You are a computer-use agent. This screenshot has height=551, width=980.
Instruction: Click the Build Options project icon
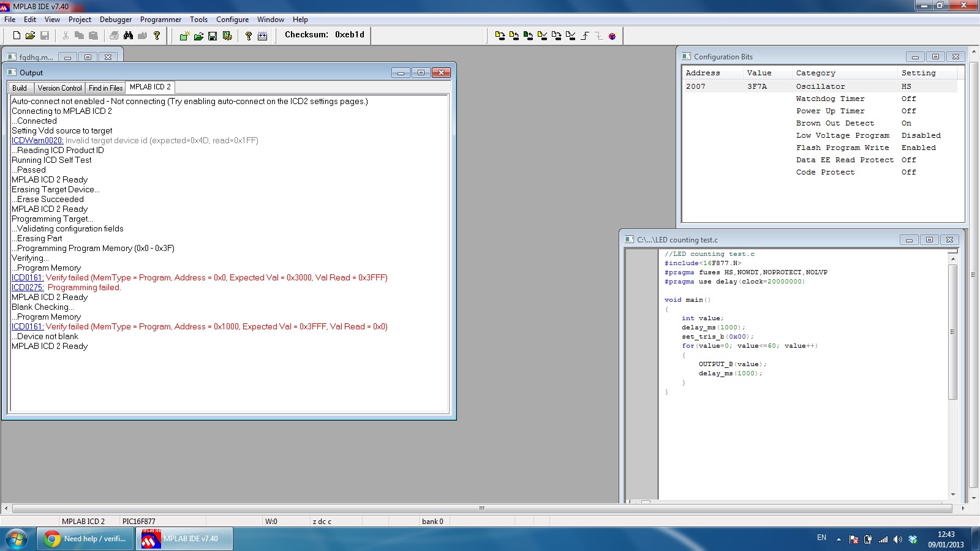pyautogui.click(x=227, y=36)
